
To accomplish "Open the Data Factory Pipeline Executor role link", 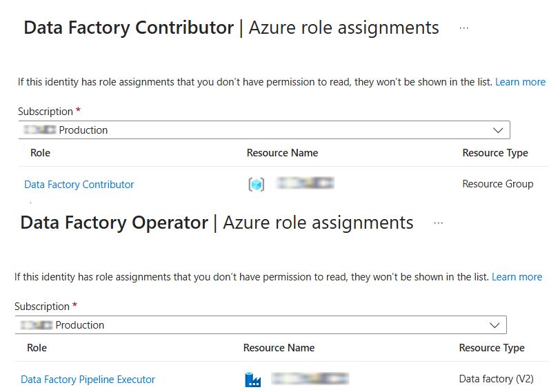I will [x=88, y=380].
